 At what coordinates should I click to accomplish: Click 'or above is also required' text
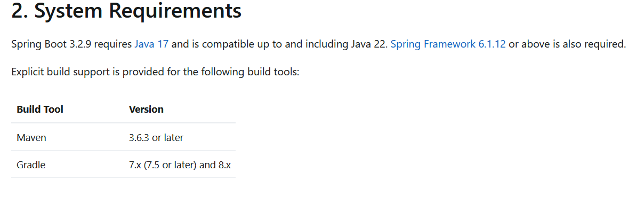pyautogui.click(x=567, y=44)
